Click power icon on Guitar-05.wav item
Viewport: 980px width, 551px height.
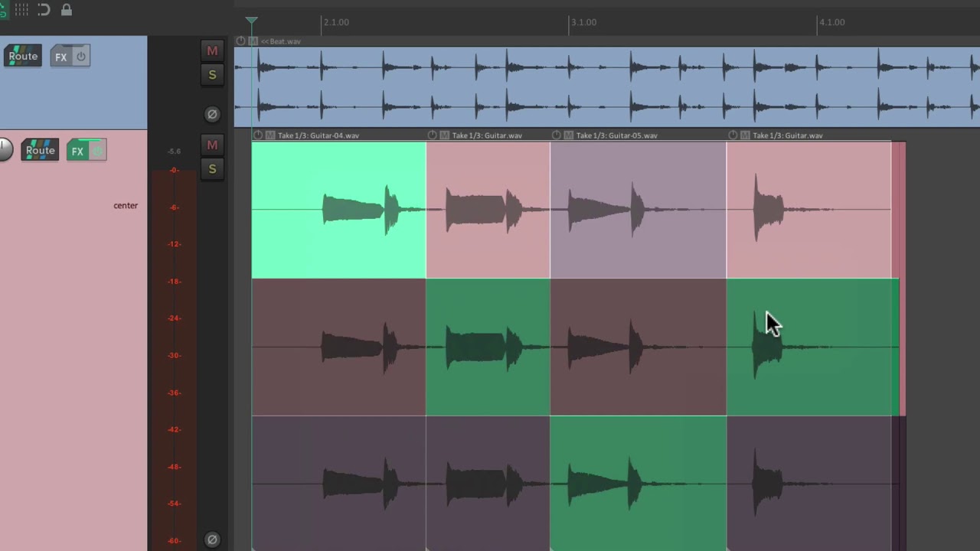pos(557,135)
